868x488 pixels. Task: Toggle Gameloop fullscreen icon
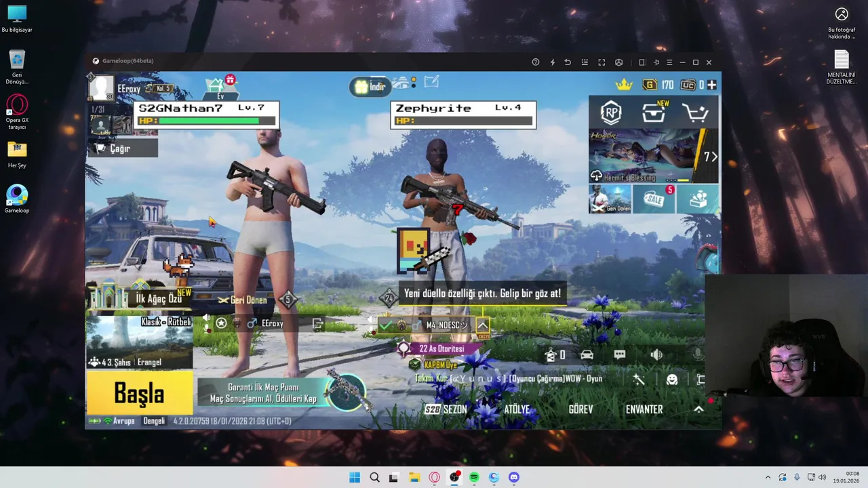(x=601, y=62)
